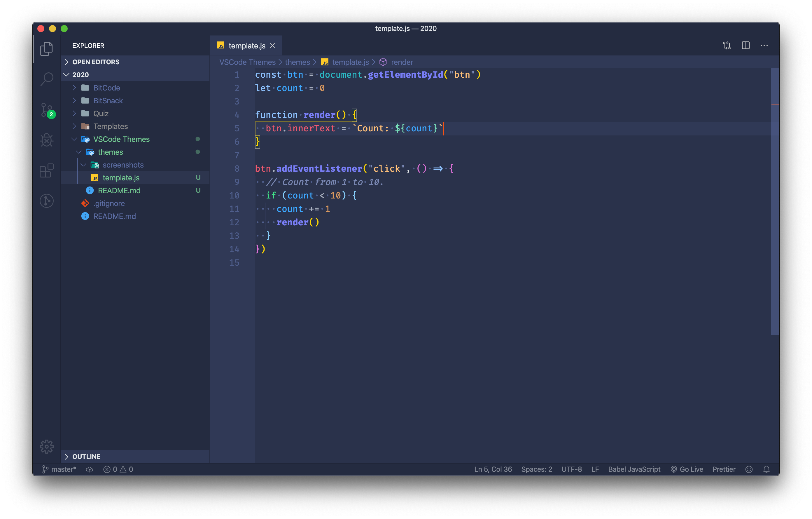
Task: Toggle Go Live server in status bar
Action: [687, 469]
